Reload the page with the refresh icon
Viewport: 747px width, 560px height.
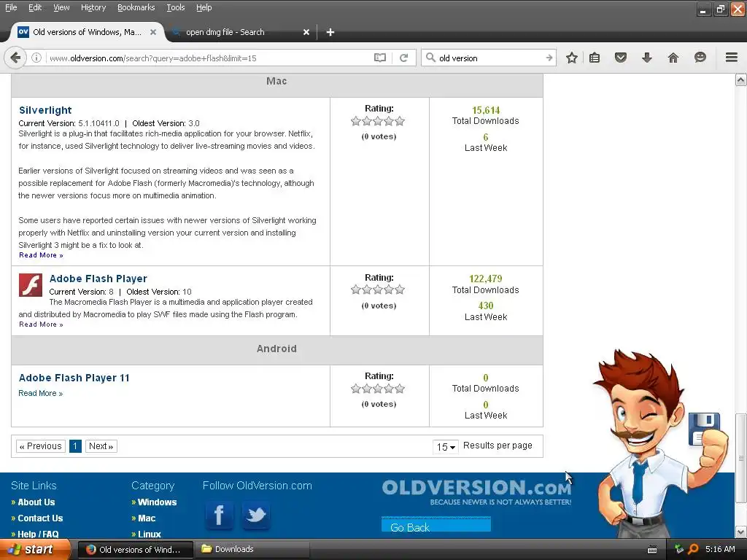403,58
